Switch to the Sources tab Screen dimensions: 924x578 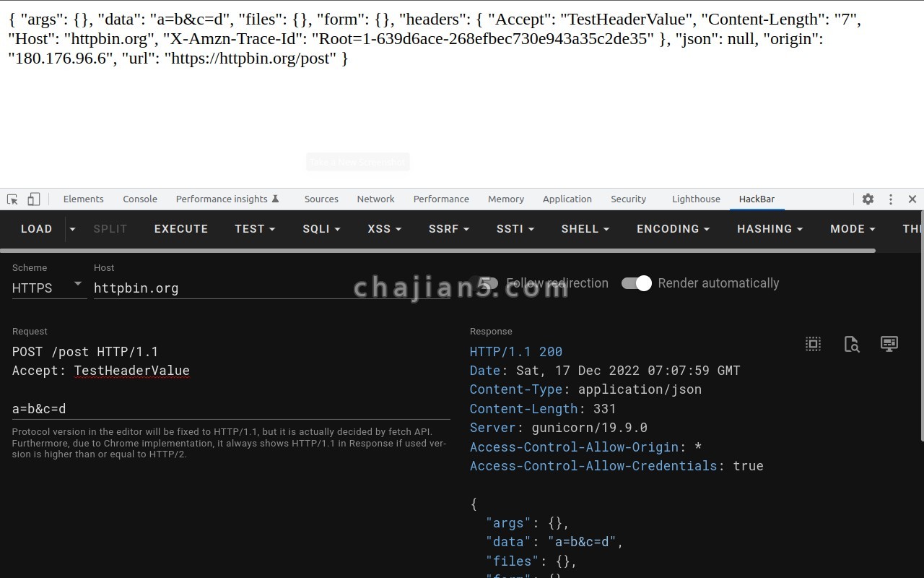[x=321, y=199]
